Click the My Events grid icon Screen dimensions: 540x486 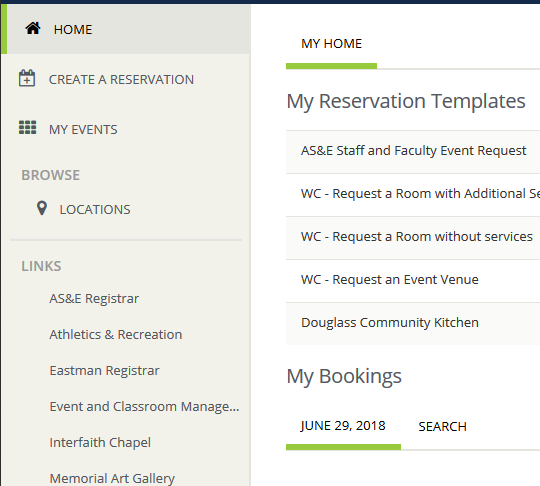coord(27,127)
